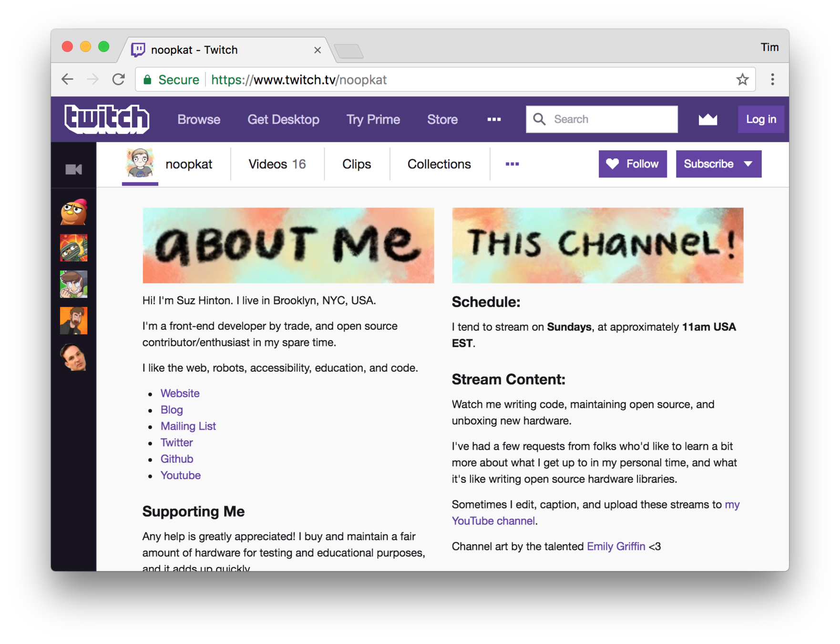Click the Follow heart button
Viewport: 840px width, 644px height.
click(x=633, y=164)
